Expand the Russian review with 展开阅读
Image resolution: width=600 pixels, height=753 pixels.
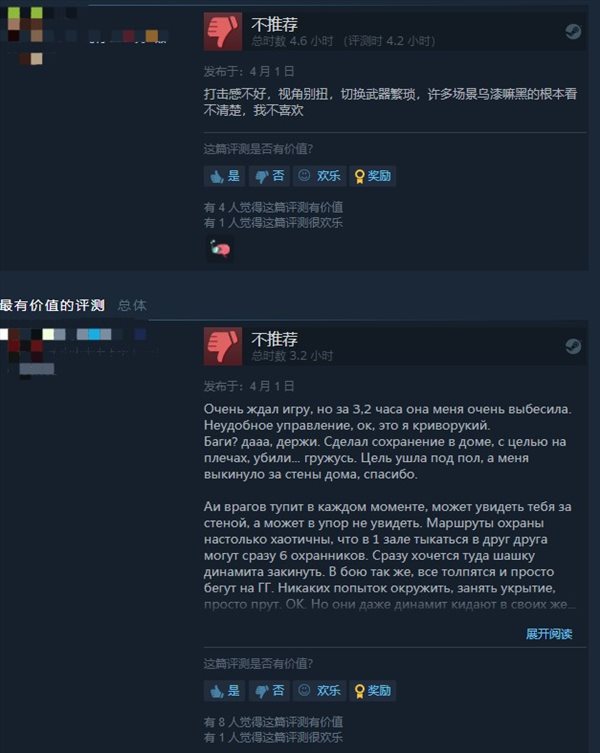[549, 634]
